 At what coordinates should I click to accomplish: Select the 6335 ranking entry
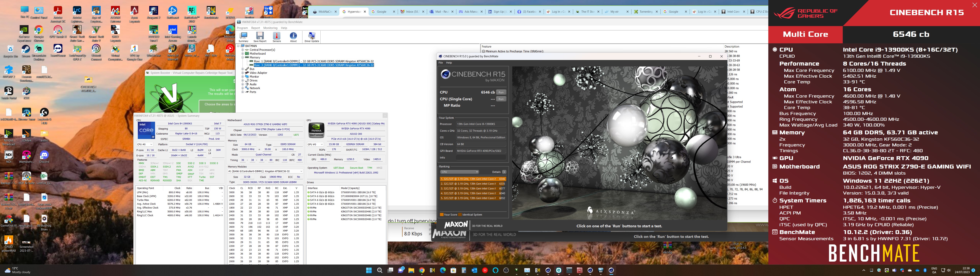point(473,184)
